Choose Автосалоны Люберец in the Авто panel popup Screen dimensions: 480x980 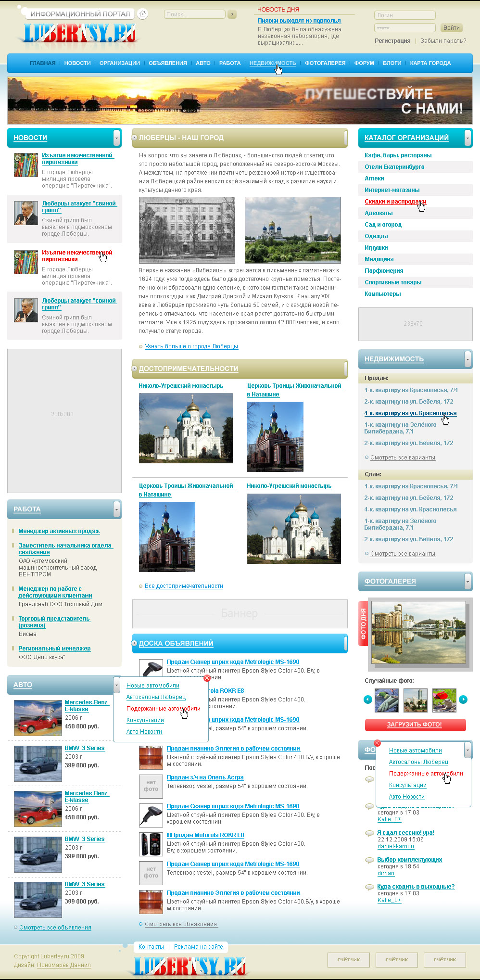point(156,697)
